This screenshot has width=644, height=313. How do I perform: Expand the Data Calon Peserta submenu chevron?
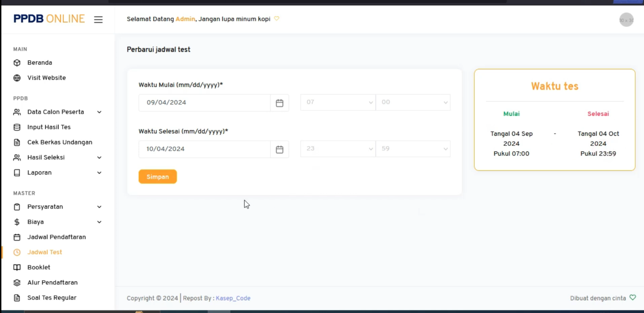point(99,112)
